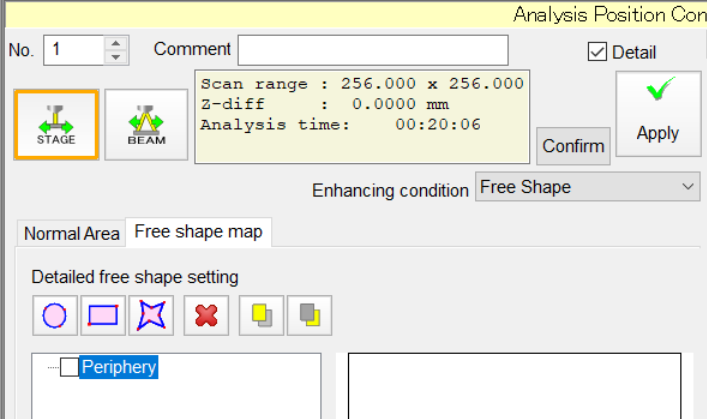Select the Free shape map tab
Screen dimensions: 707x419
coord(198,232)
